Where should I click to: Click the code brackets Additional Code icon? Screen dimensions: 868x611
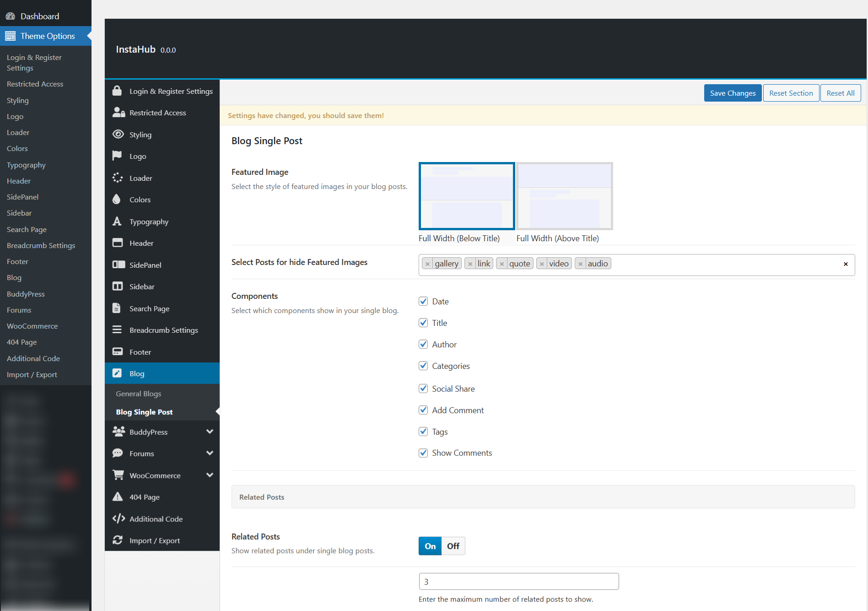coord(119,519)
